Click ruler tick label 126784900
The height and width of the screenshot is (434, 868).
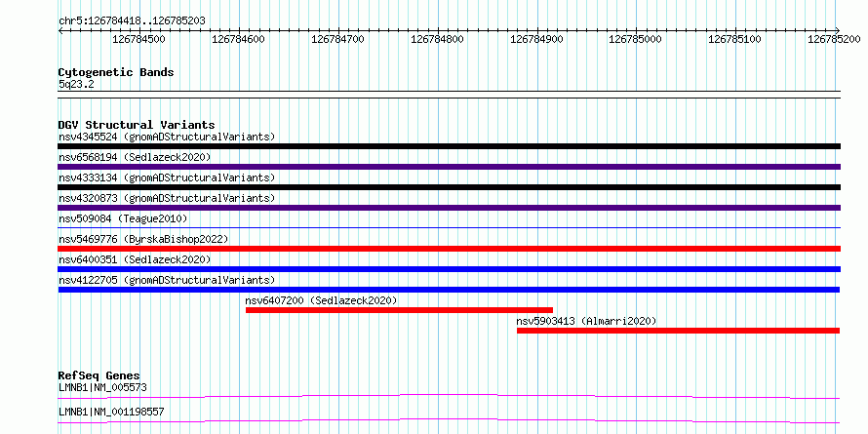click(x=536, y=39)
